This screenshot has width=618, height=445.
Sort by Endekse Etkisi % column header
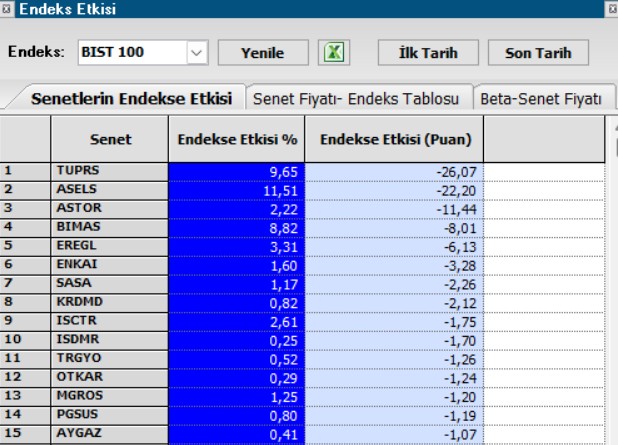coord(237,139)
